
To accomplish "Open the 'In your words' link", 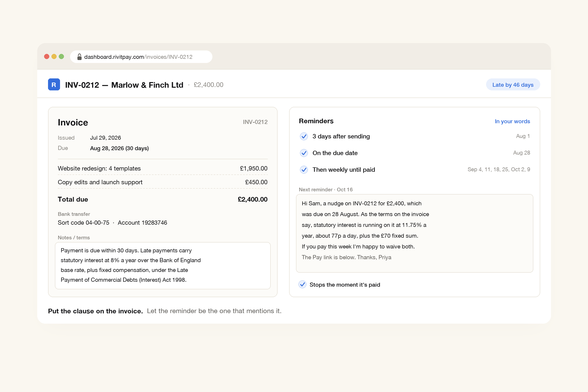I will point(512,121).
